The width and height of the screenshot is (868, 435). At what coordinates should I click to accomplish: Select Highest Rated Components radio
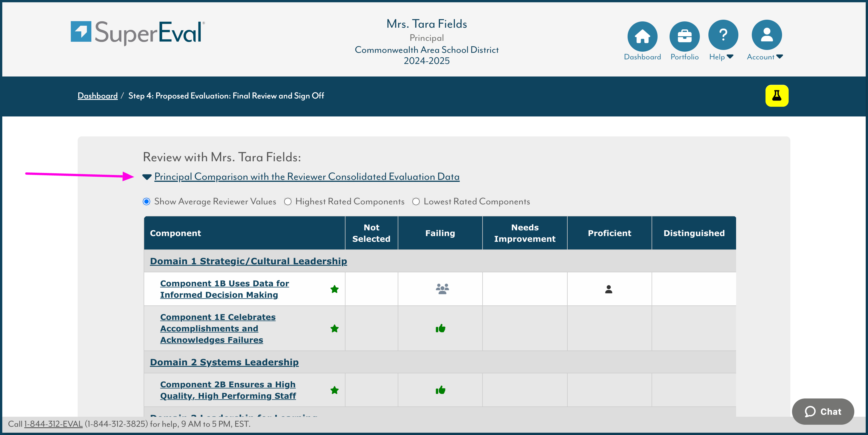tap(288, 202)
